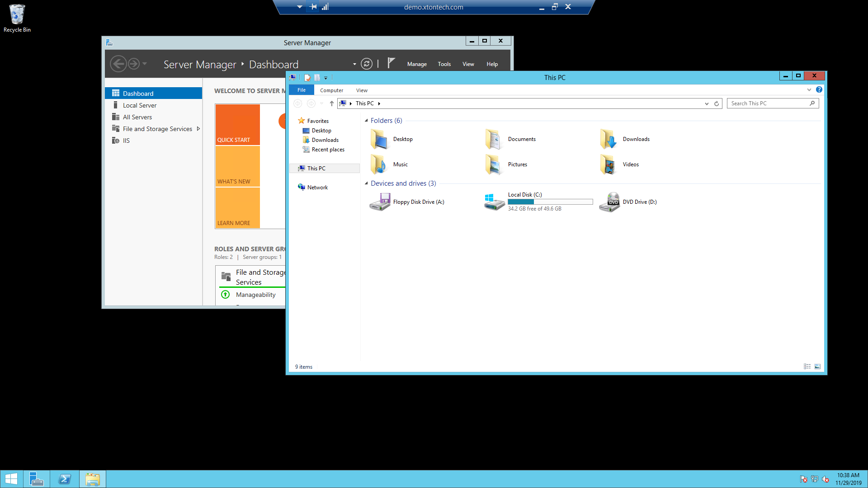This screenshot has height=488, width=868.
Task: Open the Computer ribbon tab
Action: (x=331, y=90)
